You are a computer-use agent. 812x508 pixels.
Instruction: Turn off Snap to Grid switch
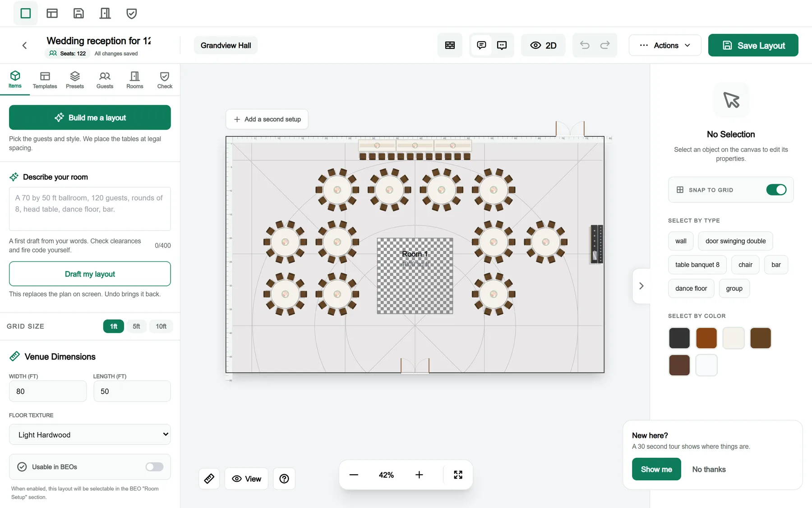pos(776,190)
